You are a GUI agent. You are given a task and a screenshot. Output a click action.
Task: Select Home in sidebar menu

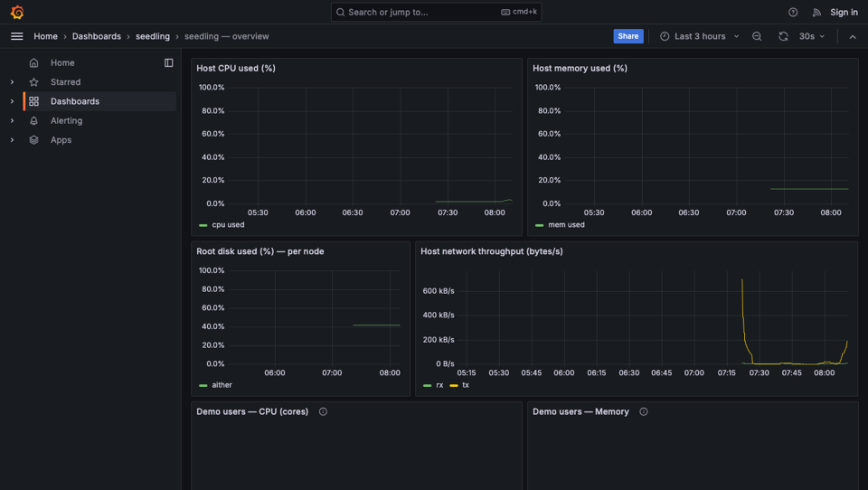(62, 62)
